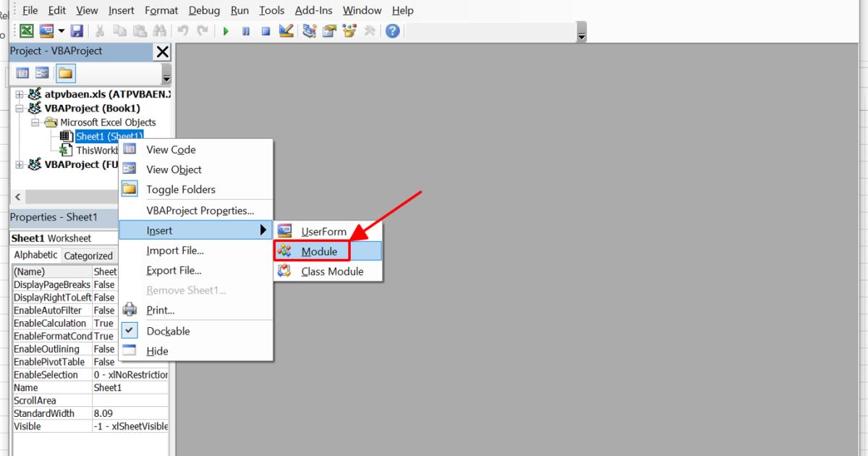Click the StandardWidth value 8.09
Image resolution: width=868 pixels, height=456 pixels.
130,413
